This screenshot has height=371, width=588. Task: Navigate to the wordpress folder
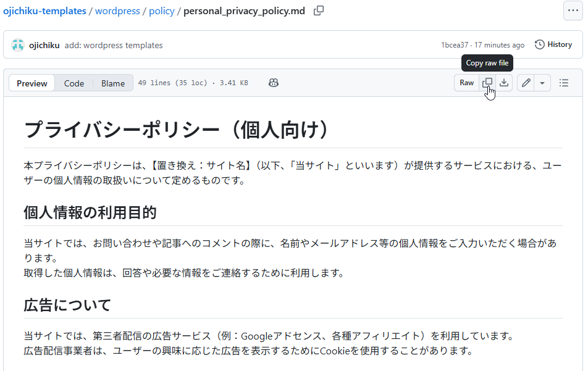(x=117, y=11)
